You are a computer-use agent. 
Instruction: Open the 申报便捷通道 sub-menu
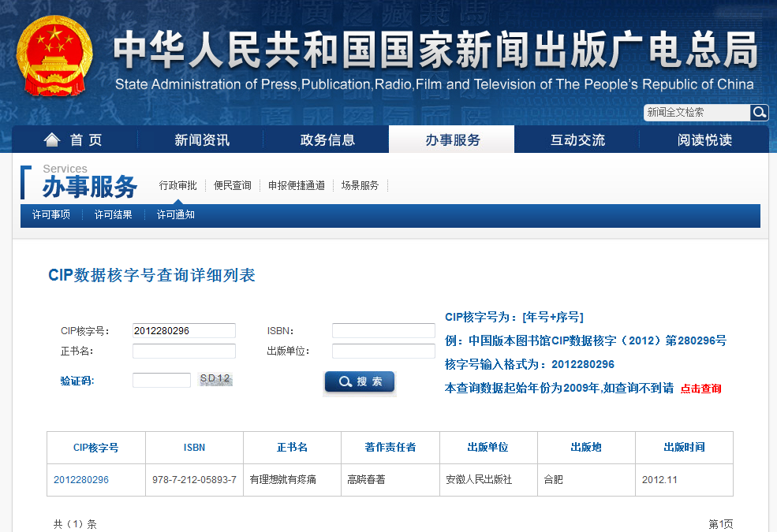click(297, 185)
